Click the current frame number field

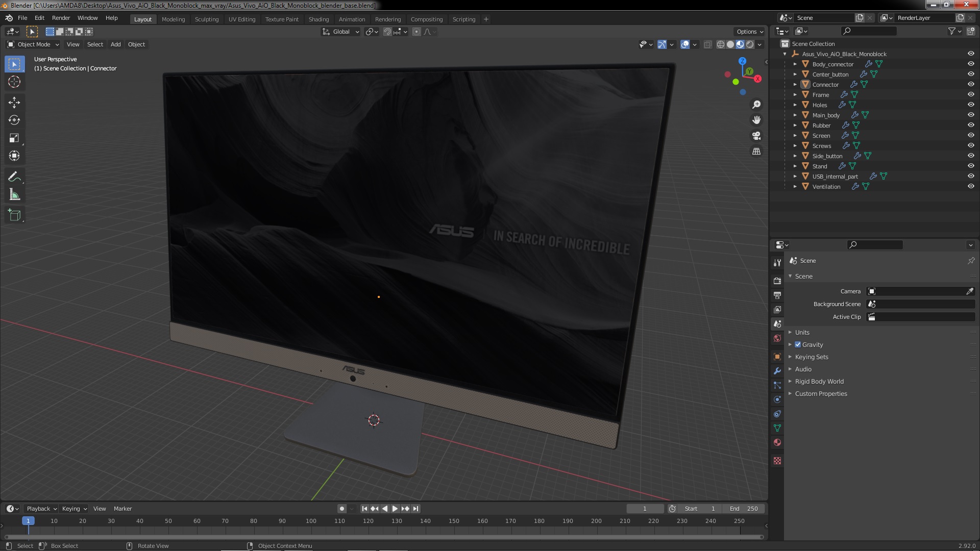[645, 509]
